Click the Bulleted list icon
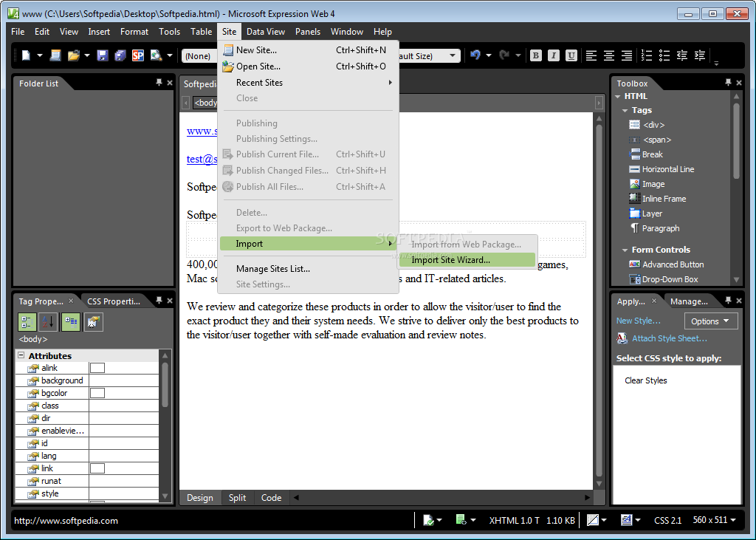This screenshot has width=756, height=540. coord(664,56)
